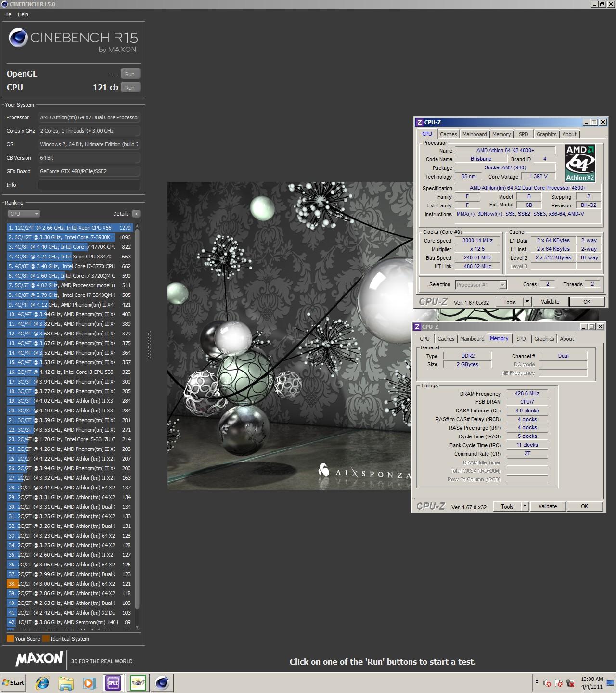Image resolution: width=616 pixels, height=693 pixels.
Task: Click the Details arrow button in Ranking
Action: coord(136,214)
